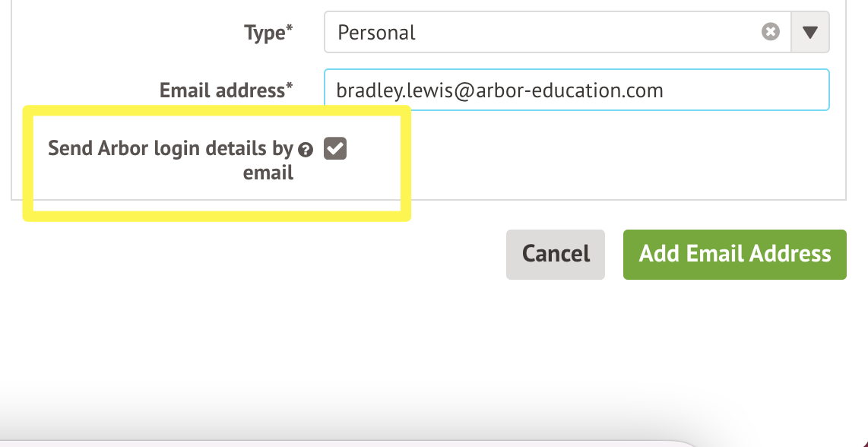Open the Type dropdown arrow
The height and width of the screenshot is (447, 868).
(x=810, y=33)
